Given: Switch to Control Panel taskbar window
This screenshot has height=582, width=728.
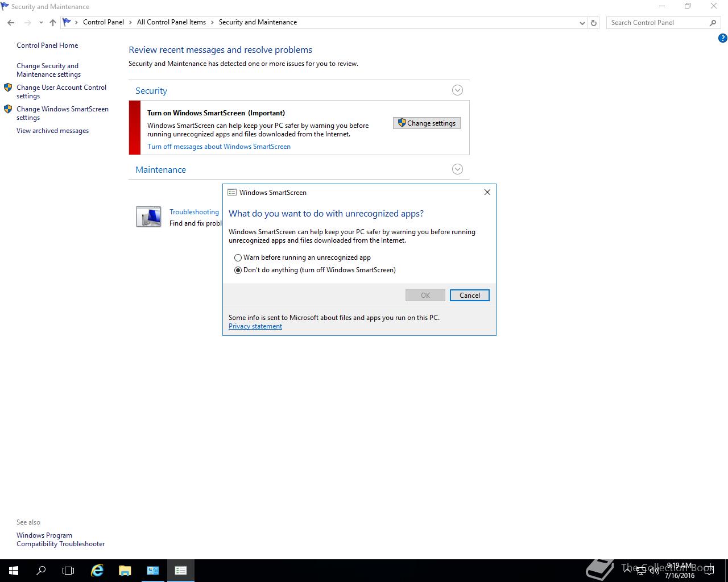Looking at the screenshot, I should (x=153, y=571).
